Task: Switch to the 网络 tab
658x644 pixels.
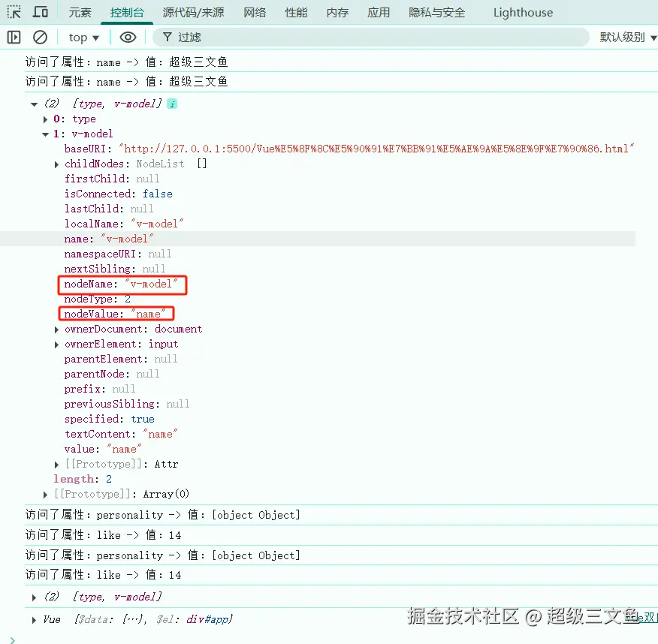Action: (255, 13)
